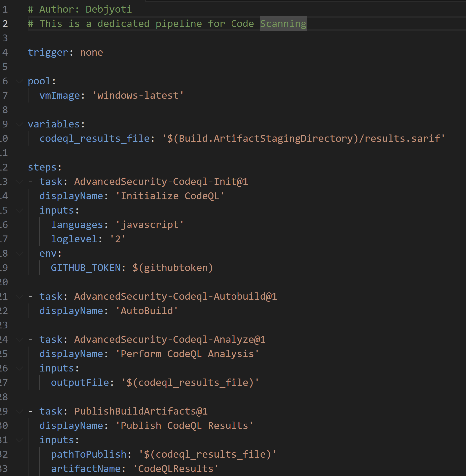Collapse the pool section fold chevron
Viewport: 466px width, 476px height.
pos(19,81)
